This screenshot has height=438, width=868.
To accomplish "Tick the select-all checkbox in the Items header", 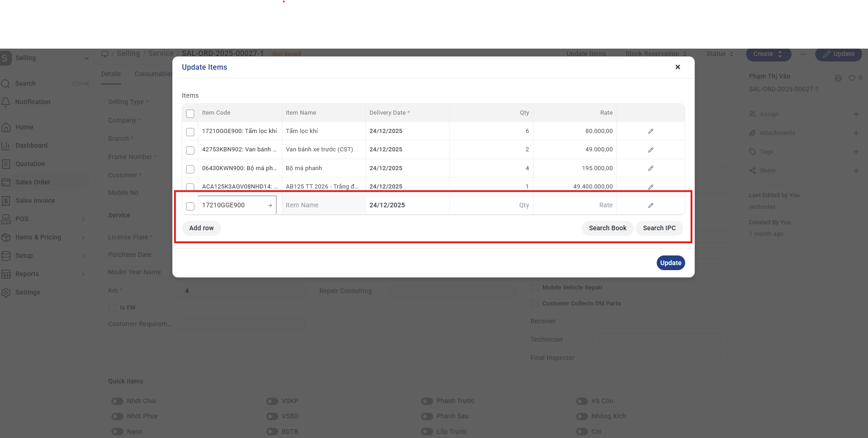I will pos(190,113).
